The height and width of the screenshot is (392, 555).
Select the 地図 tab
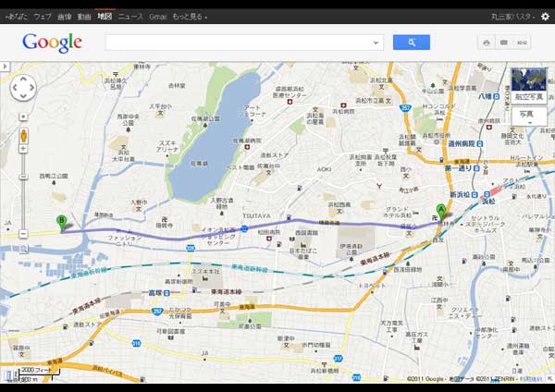click(x=105, y=17)
